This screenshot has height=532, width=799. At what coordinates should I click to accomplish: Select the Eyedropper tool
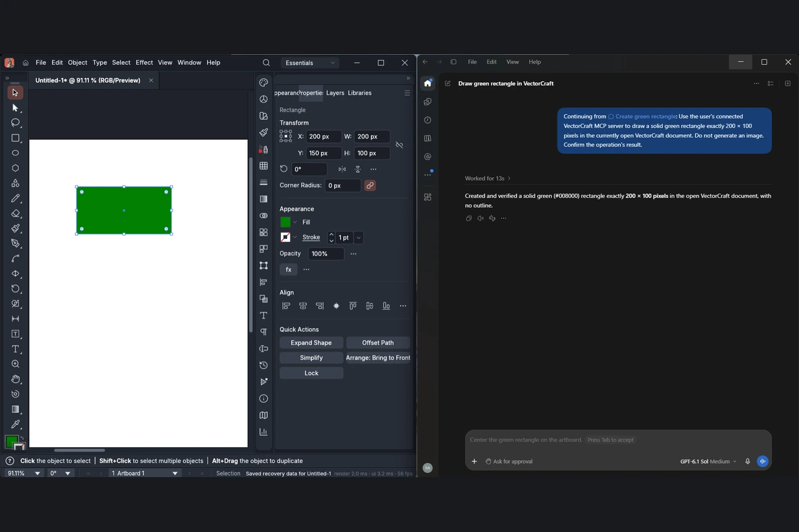point(16,425)
